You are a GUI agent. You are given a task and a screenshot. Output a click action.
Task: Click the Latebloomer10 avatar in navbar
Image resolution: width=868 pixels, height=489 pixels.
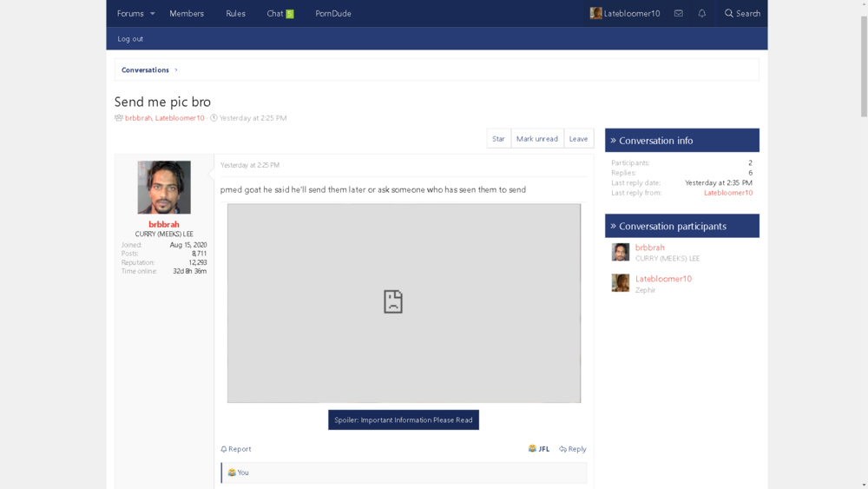595,13
